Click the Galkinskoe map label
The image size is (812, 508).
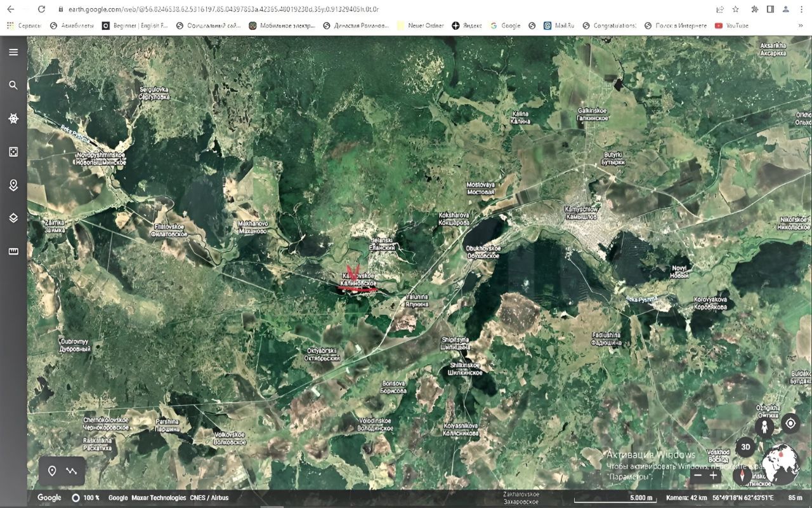[592, 114]
